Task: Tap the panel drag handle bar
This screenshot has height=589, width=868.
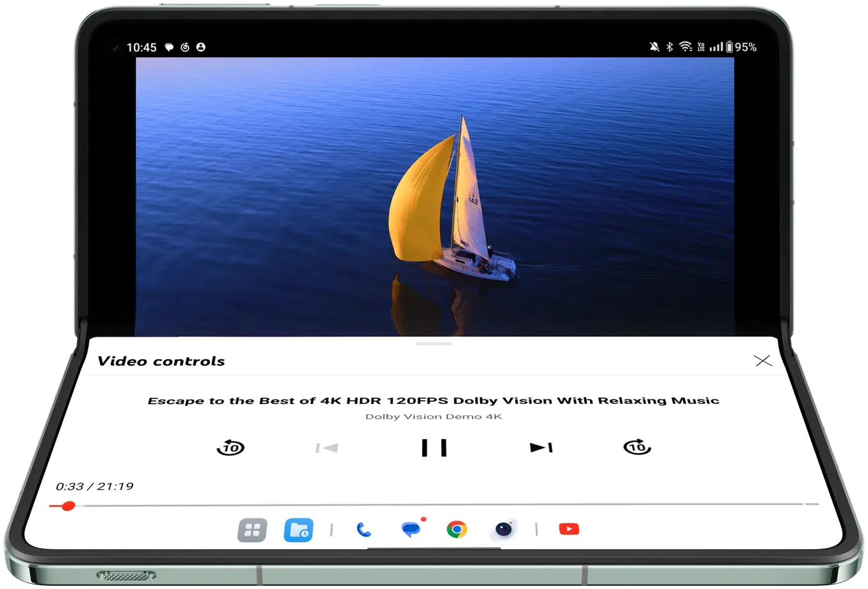Action: click(434, 344)
